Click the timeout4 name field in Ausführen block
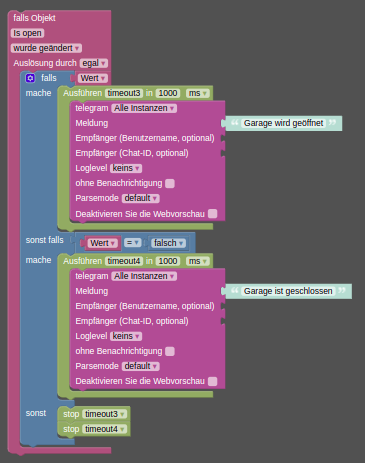Image resolution: width=365 pixels, height=463 pixels. coord(124,261)
